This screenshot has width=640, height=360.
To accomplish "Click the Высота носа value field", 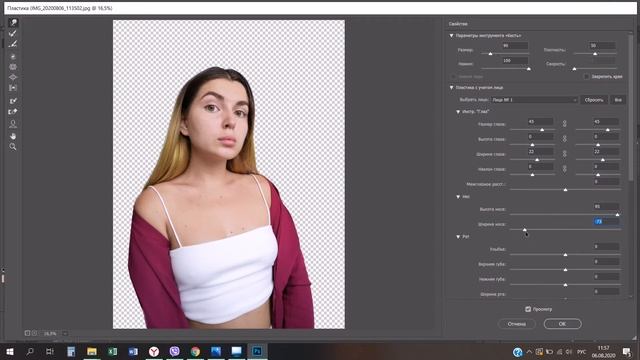I will (x=606, y=207).
